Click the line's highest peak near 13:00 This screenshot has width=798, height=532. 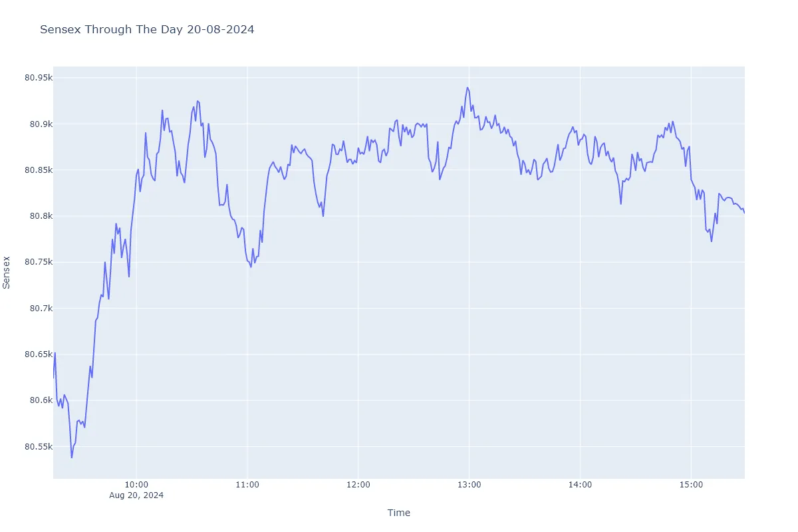(467, 87)
